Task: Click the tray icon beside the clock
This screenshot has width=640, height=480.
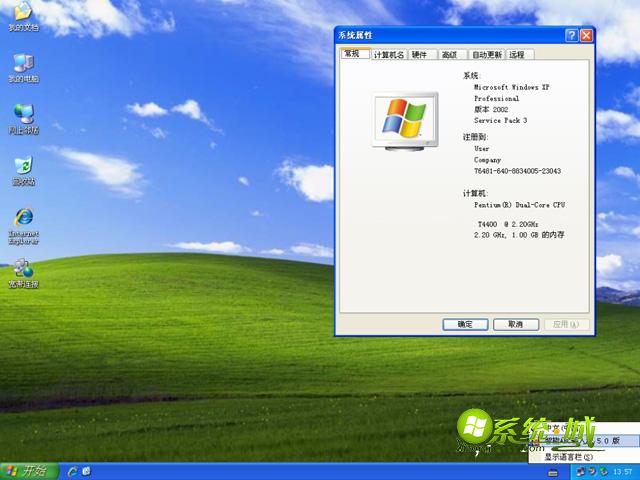Action: coord(603,472)
